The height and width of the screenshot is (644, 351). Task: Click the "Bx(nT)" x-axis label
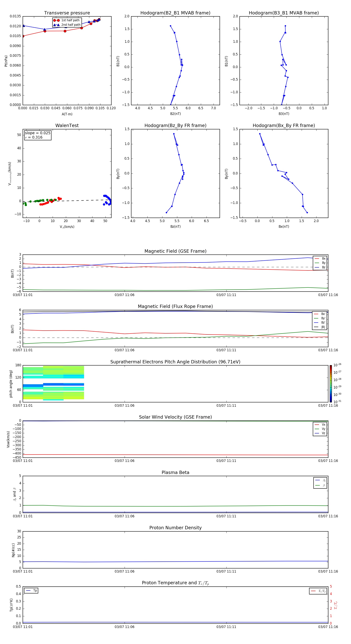click(x=284, y=227)
